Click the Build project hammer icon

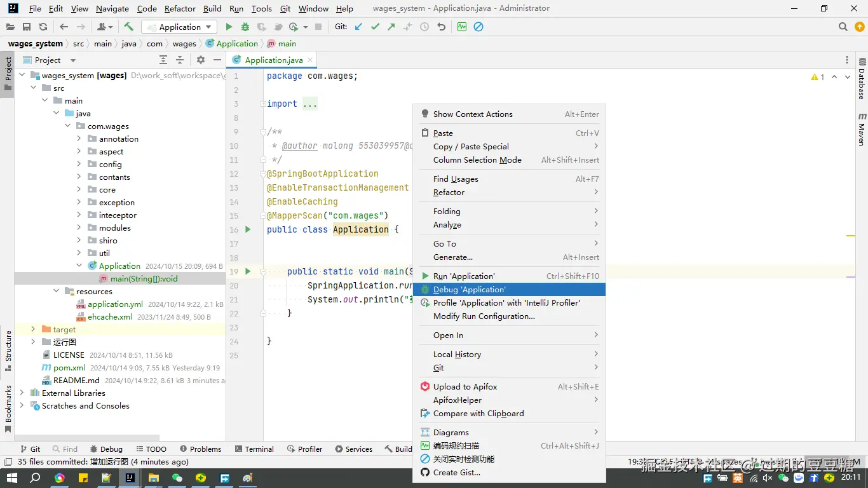[129, 27]
